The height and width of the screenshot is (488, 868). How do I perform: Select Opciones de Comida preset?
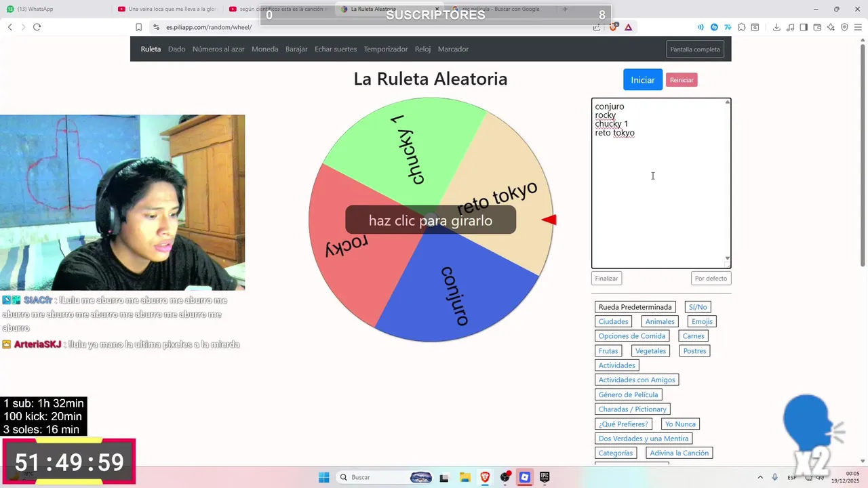632,336
